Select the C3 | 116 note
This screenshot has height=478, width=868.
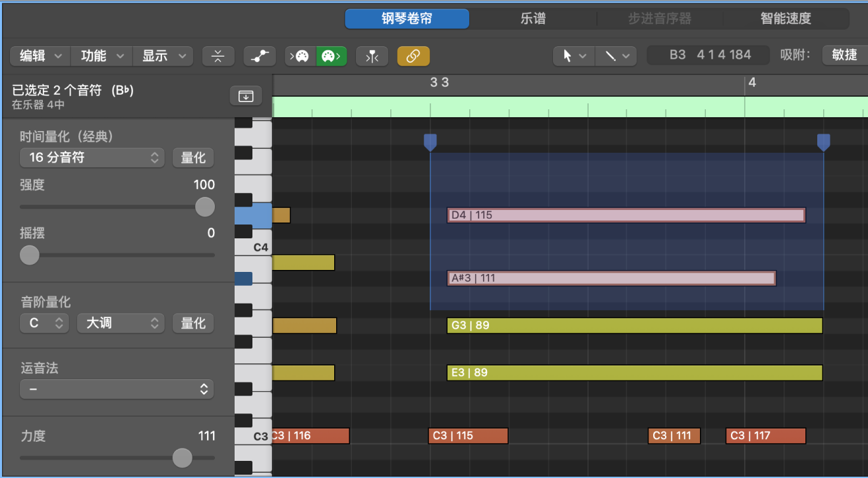pyautogui.click(x=310, y=436)
